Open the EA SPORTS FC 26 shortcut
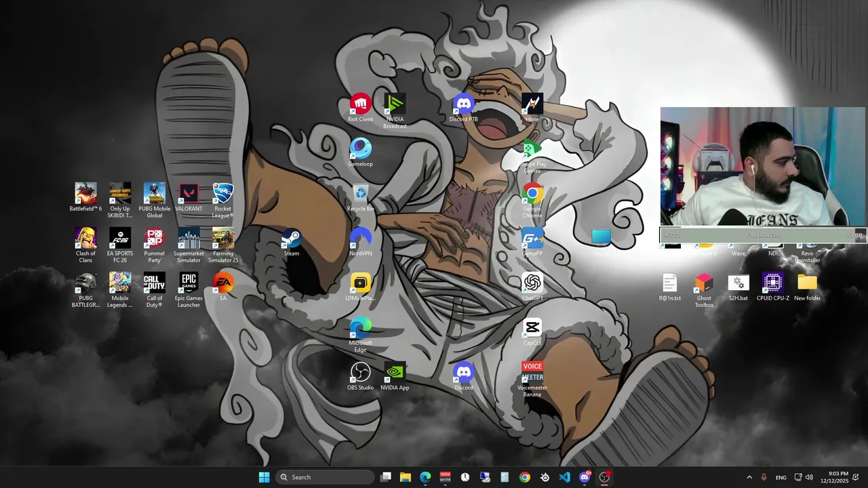The height and width of the screenshot is (488, 868). 120,245
